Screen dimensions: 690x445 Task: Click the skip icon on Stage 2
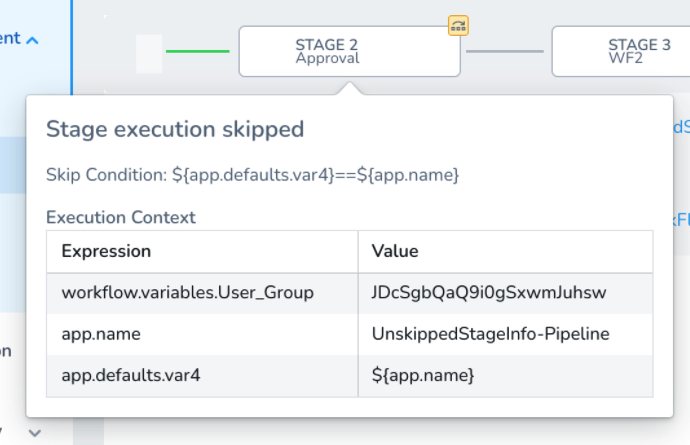pyautogui.click(x=458, y=26)
